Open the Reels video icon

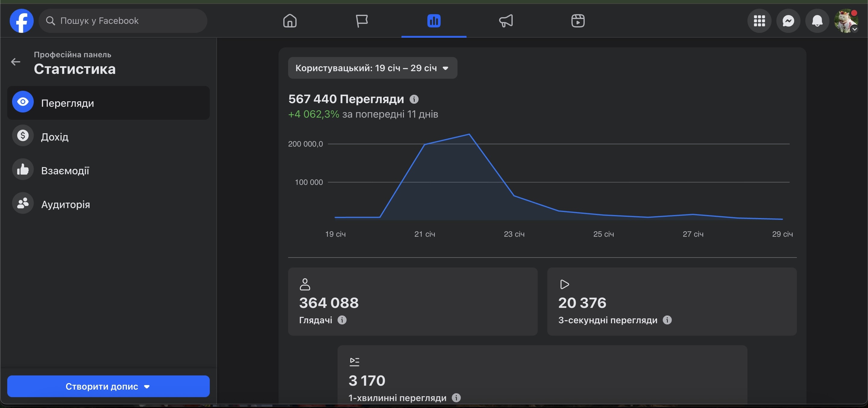pyautogui.click(x=578, y=21)
